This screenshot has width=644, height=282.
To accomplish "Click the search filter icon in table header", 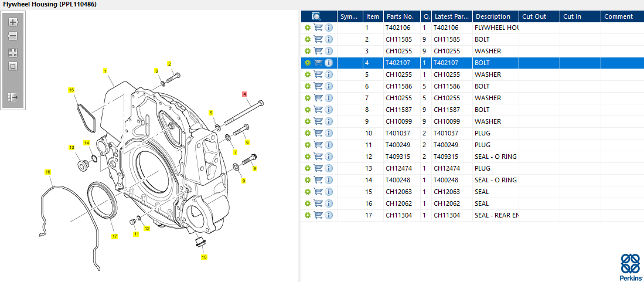I will coord(317,16).
